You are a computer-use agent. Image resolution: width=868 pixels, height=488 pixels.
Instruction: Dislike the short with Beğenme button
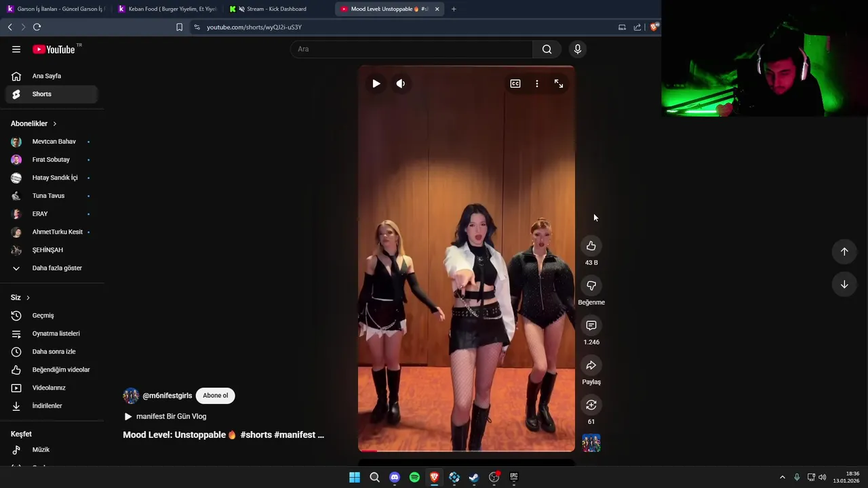pyautogui.click(x=591, y=285)
